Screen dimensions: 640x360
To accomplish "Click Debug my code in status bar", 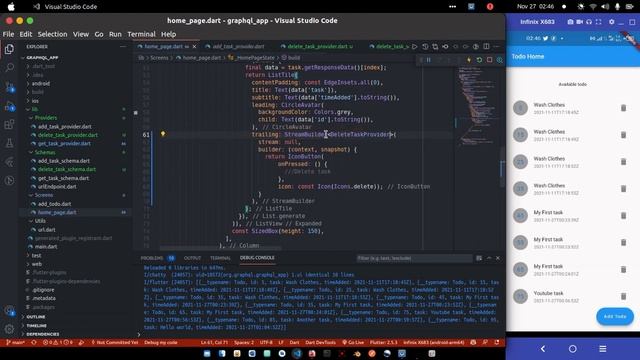I will [x=160, y=342].
